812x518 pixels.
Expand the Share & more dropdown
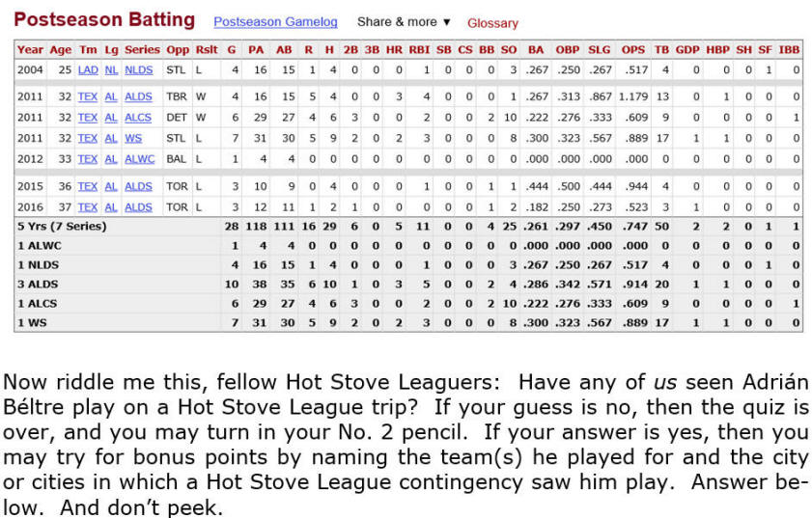[404, 22]
